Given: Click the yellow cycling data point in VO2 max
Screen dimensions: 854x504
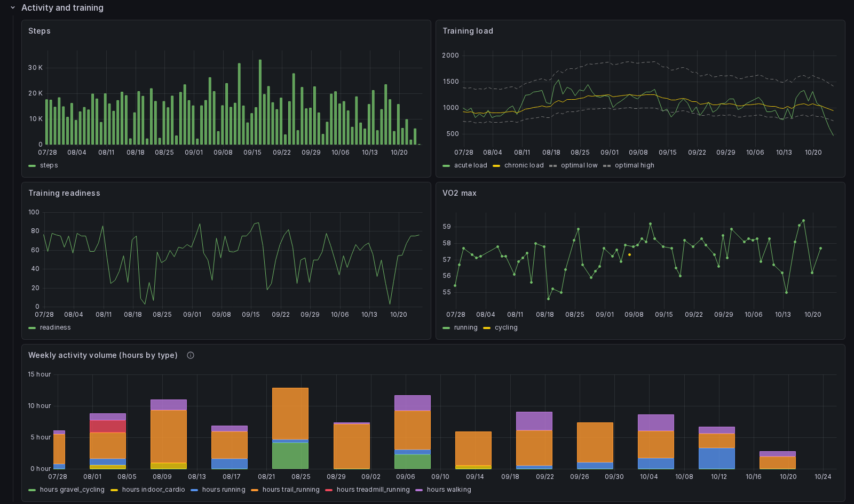Looking at the screenshot, I should (630, 255).
